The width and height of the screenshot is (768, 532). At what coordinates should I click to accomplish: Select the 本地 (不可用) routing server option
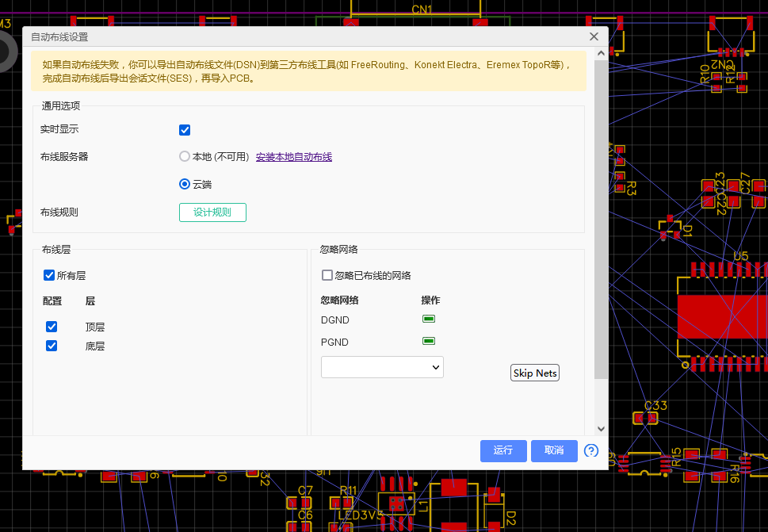185,156
